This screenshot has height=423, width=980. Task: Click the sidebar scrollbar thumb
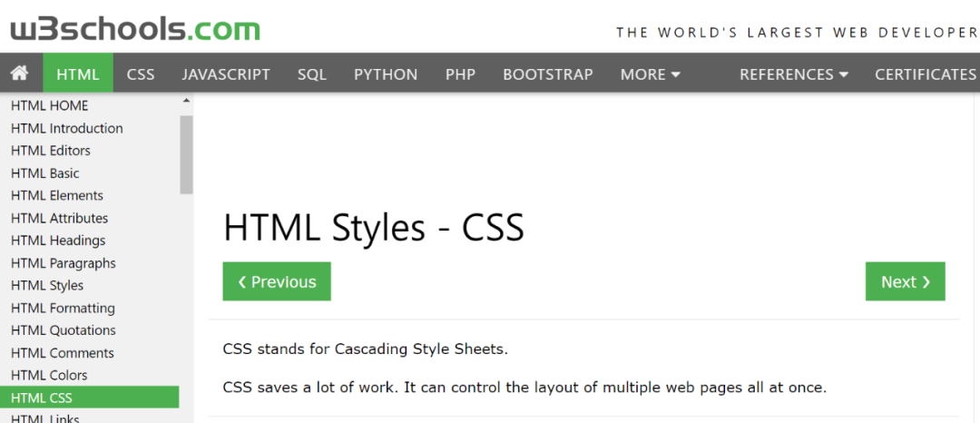tap(186, 154)
